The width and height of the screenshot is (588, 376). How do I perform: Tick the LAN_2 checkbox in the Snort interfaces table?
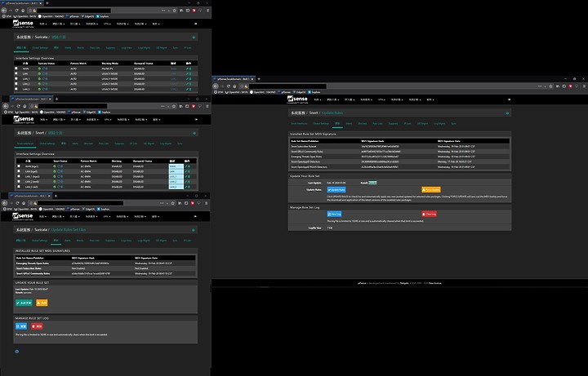(19, 181)
